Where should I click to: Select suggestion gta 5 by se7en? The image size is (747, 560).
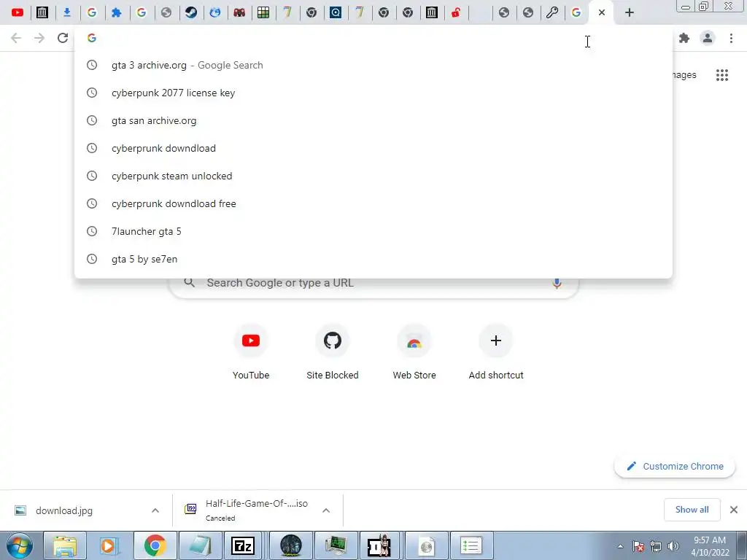373,259
